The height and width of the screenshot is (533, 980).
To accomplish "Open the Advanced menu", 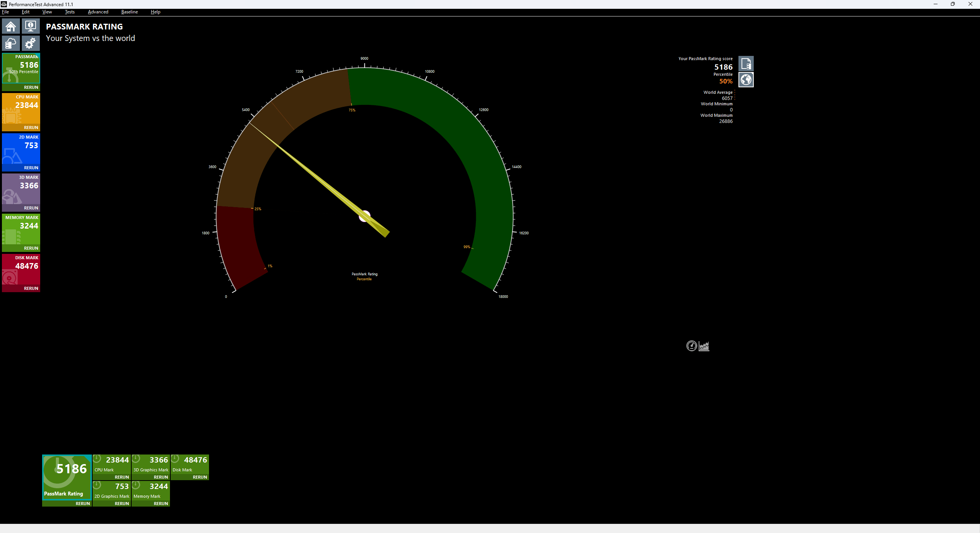I will pyautogui.click(x=98, y=12).
